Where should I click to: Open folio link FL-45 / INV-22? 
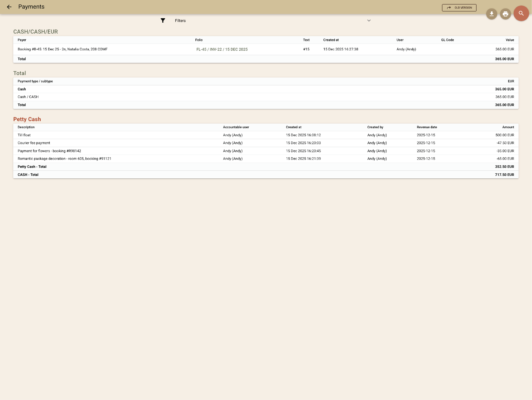[222, 49]
